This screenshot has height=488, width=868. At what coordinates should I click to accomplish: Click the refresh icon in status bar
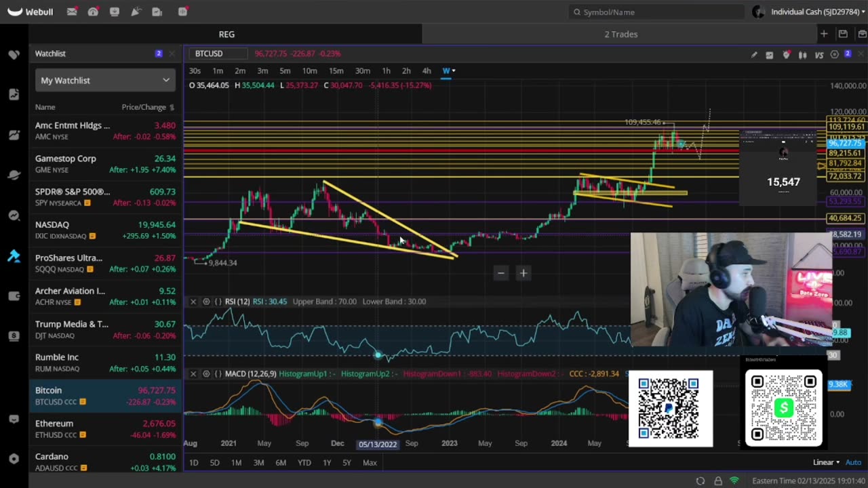(701, 481)
